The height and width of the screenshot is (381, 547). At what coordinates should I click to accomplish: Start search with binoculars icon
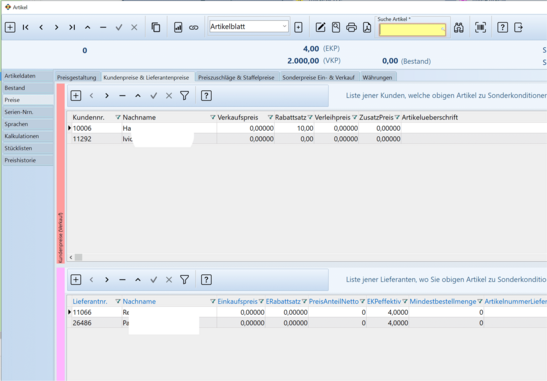(x=459, y=27)
